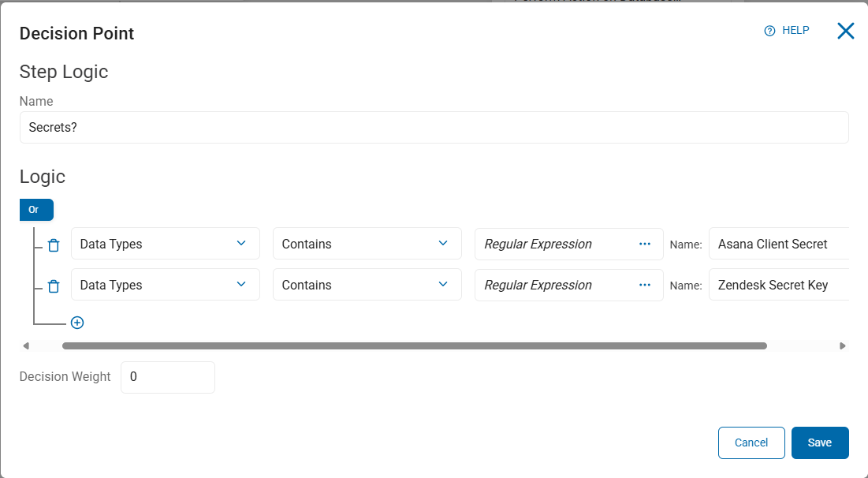The height and width of the screenshot is (478, 868).
Task: Open the Help link icon
Action: [x=770, y=31]
